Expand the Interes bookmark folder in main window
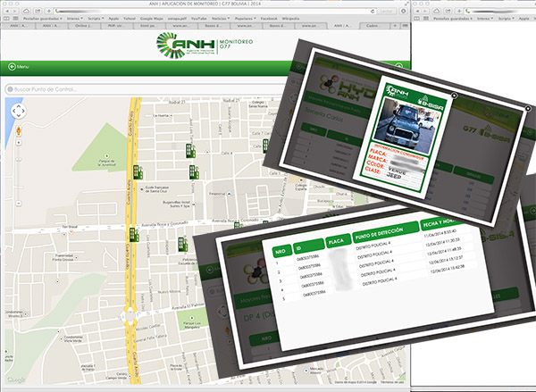 [75, 19]
